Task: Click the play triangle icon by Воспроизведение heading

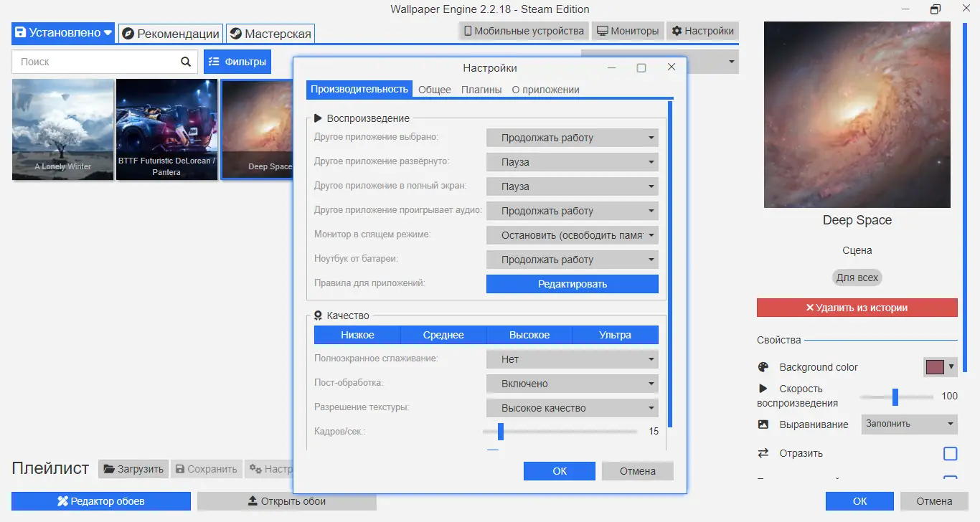Action: click(318, 118)
